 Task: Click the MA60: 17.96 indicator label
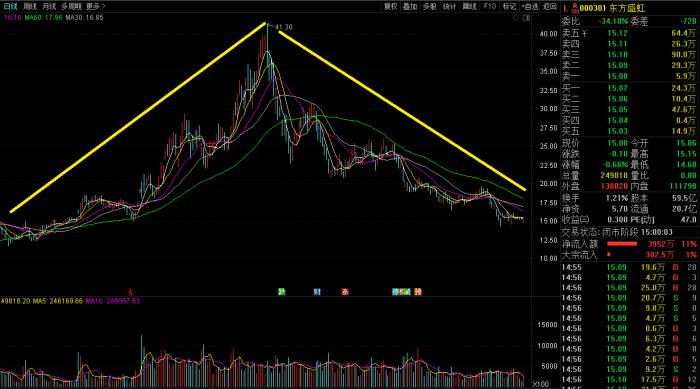coord(43,18)
